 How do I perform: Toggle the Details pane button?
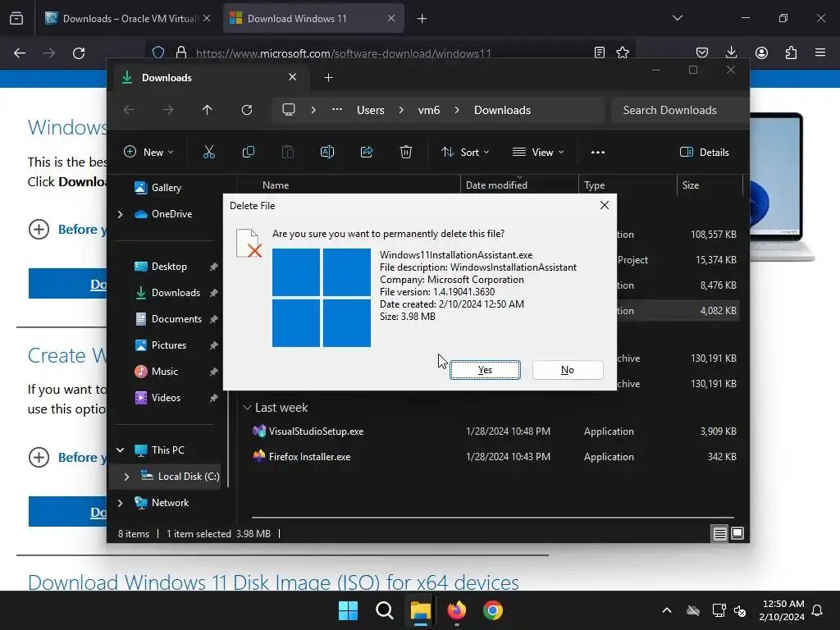coord(704,152)
